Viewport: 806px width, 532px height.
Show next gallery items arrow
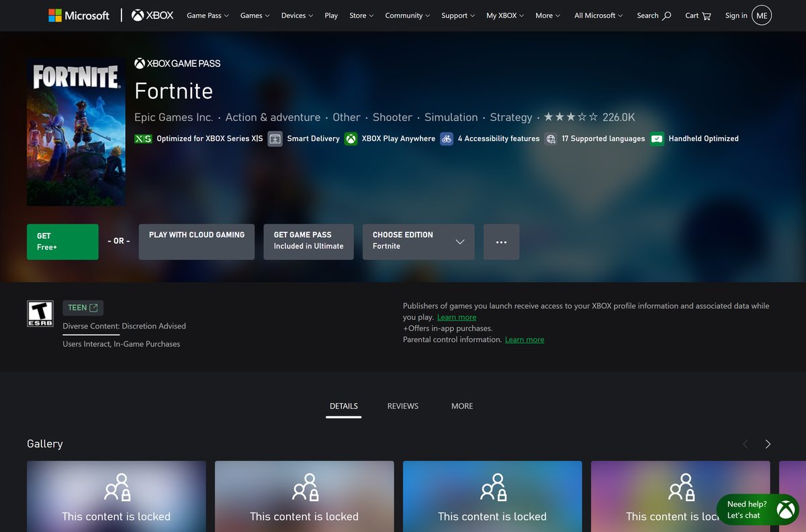[x=768, y=444]
